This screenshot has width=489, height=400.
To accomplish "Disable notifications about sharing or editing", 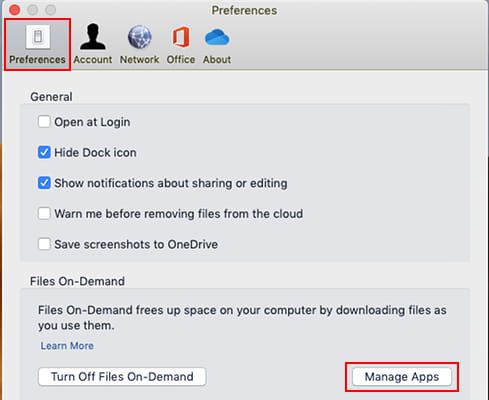I will point(44,183).
